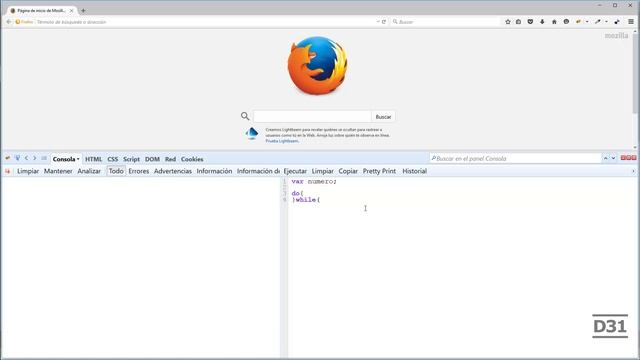
Task: Click Pretty Print button
Action: click(x=379, y=171)
